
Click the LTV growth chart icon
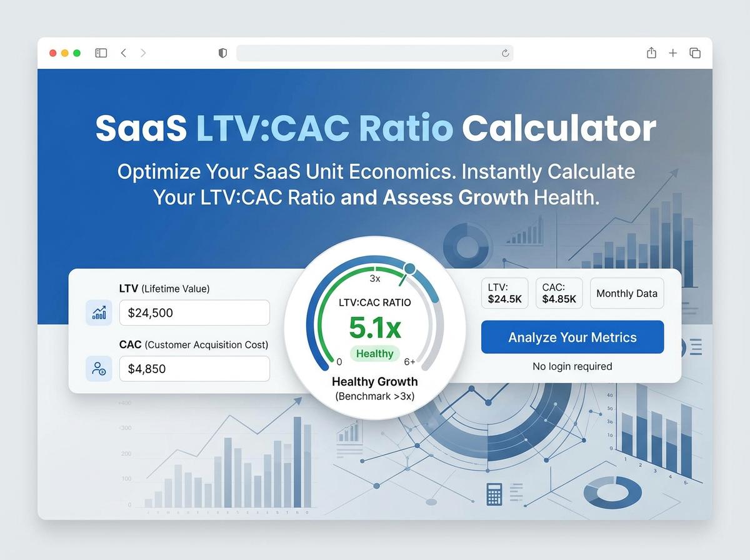click(x=99, y=312)
